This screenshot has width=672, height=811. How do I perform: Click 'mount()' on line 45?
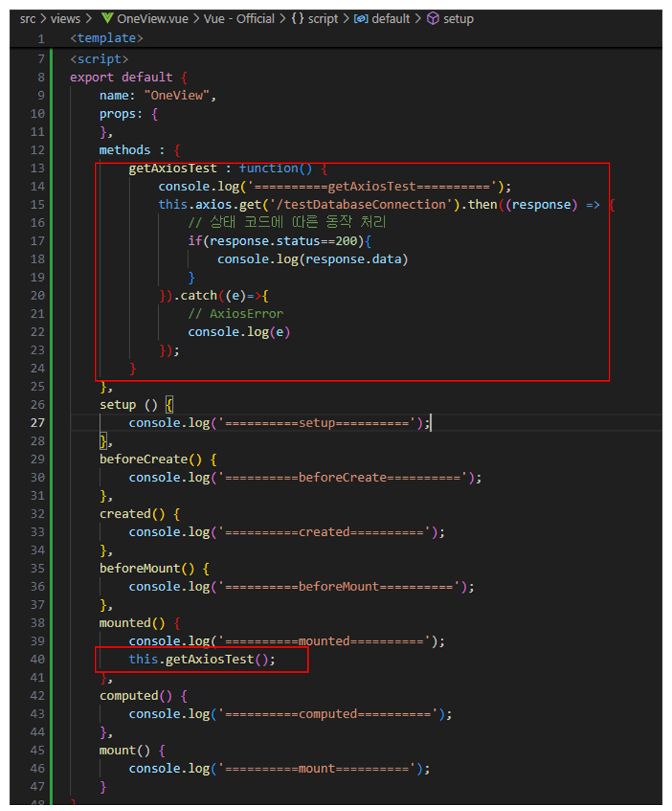[125, 751]
